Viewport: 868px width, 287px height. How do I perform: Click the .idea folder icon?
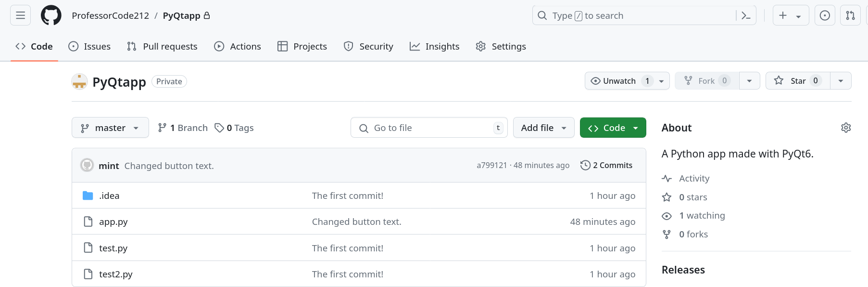tap(88, 196)
